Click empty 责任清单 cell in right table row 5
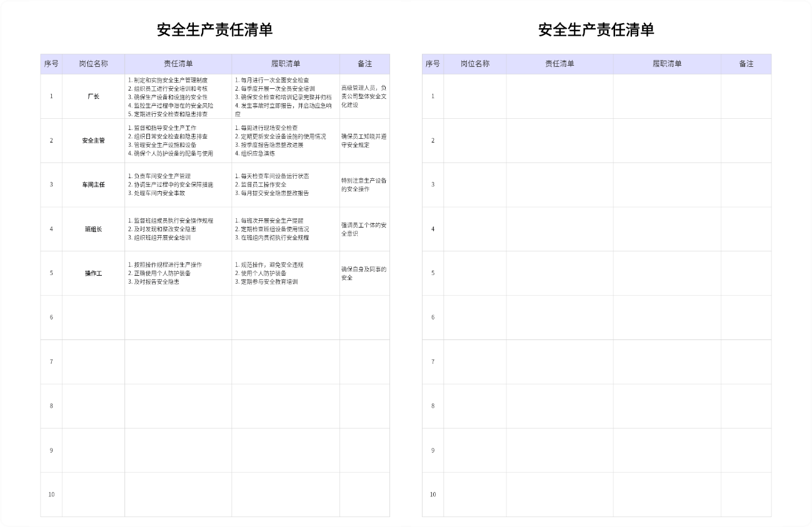The height and width of the screenshot is (527, 812). pos(559,273)
